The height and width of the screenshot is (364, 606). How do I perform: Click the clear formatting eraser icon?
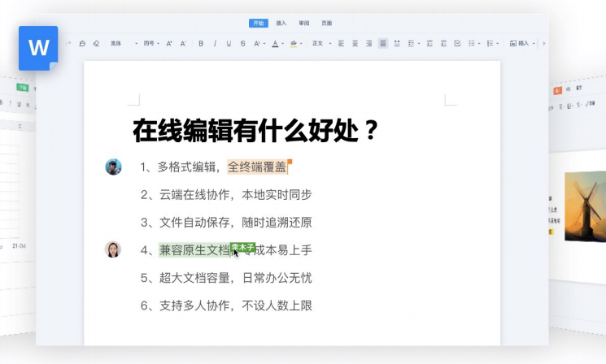96,43
